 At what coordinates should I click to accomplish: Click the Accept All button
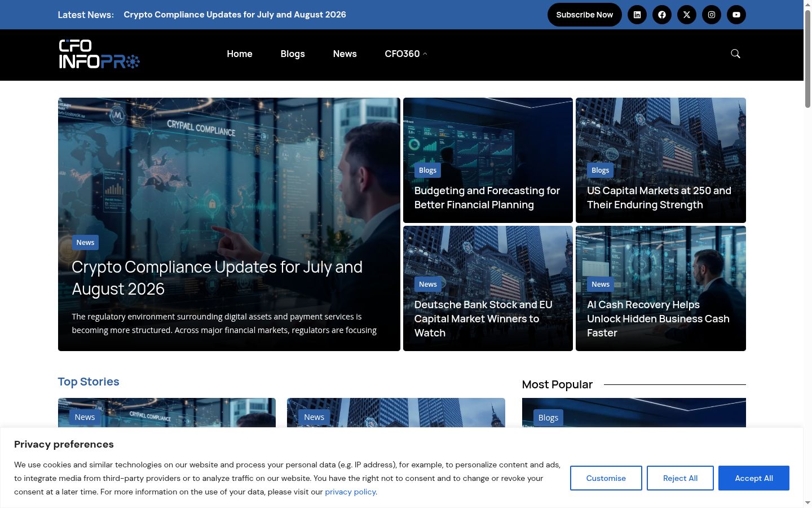pyautogui.click(x=754, y=478)
